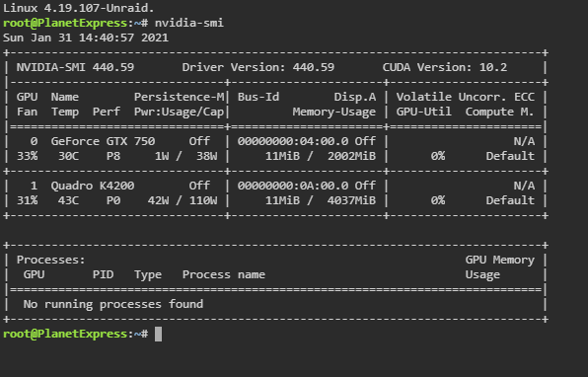Click the NVIDIA-SMI 440.59 header text

[x=75, y=67]
